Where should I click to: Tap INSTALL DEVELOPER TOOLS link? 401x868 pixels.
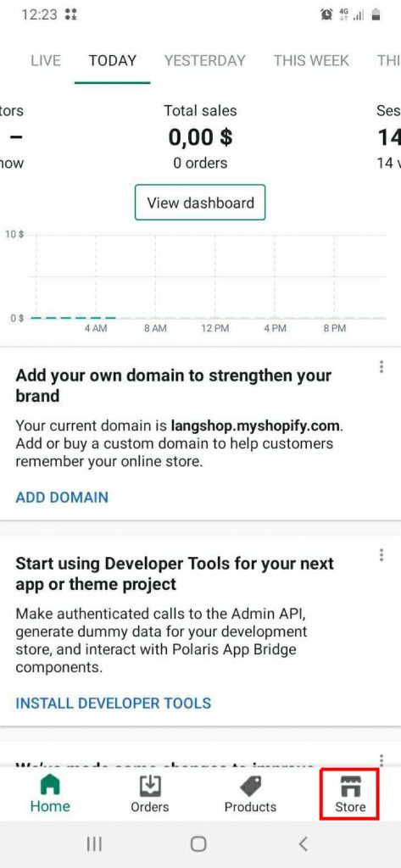coord(114,704)
